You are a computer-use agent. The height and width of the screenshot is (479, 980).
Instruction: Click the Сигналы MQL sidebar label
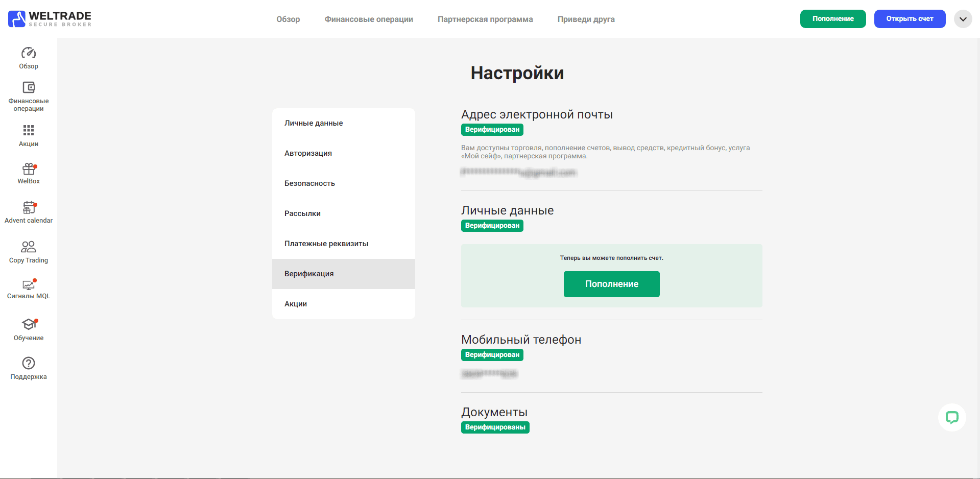point(29,296)
